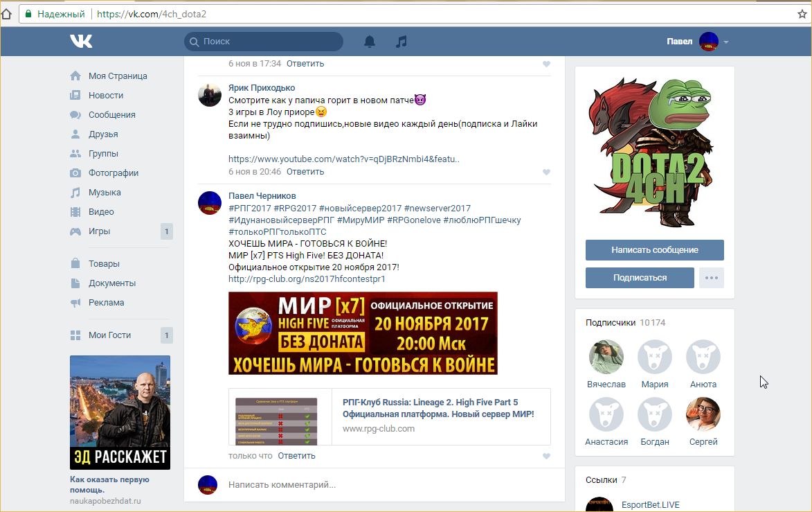The image size is (812, 512).
Task: Click the Новости news icon in sidebar
Action: tap(75, 96)
